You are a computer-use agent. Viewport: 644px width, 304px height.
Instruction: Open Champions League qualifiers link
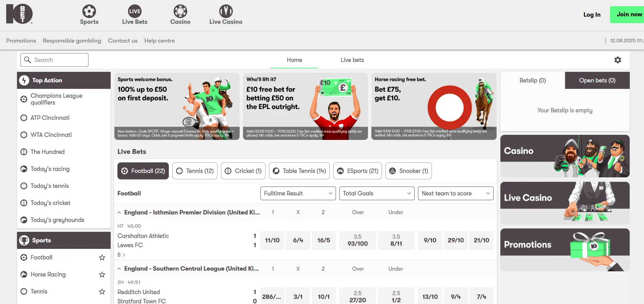57,99
